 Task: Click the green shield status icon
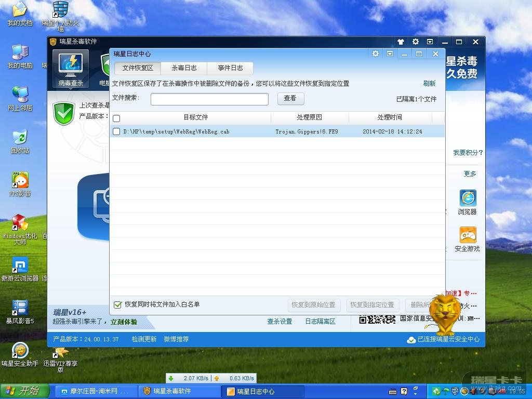pyautogui.click(x=64, y=113)
